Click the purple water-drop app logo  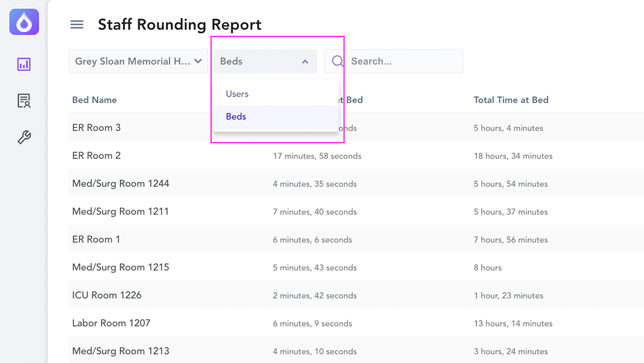click(24, 22)
